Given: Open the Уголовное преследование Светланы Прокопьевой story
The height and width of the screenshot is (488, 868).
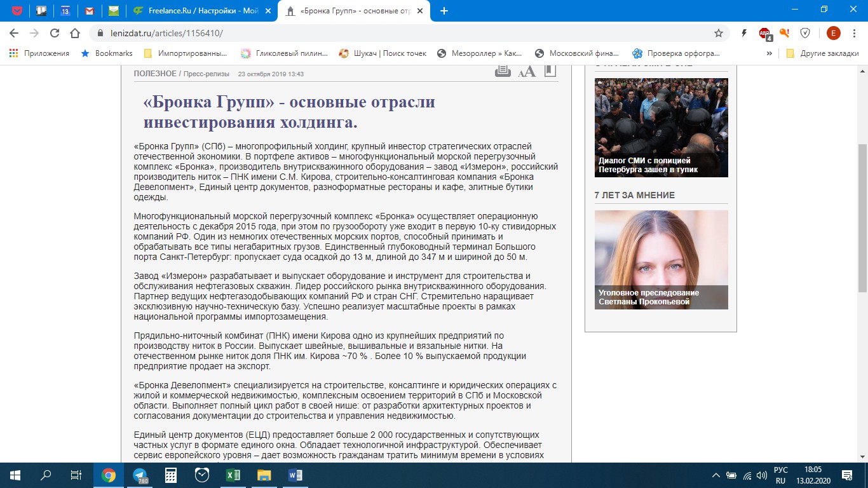Looking at the screenshot, I should click(x=649, y=297).
